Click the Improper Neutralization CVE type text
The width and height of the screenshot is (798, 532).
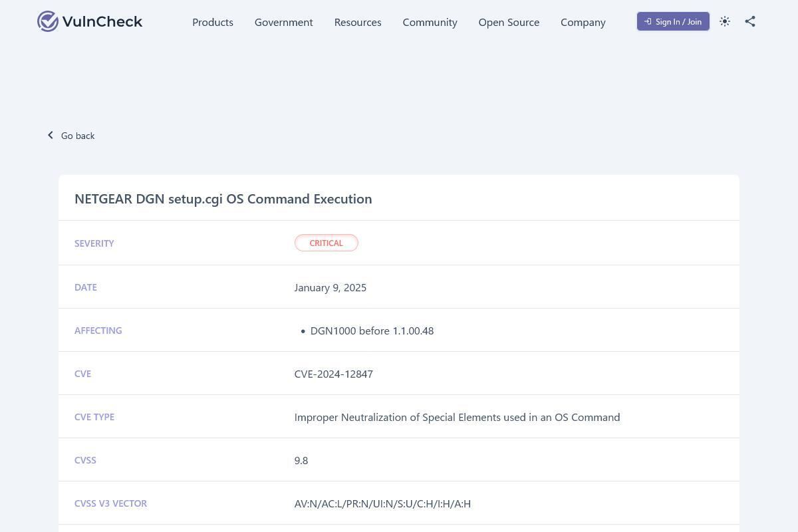tap(458, 417)
